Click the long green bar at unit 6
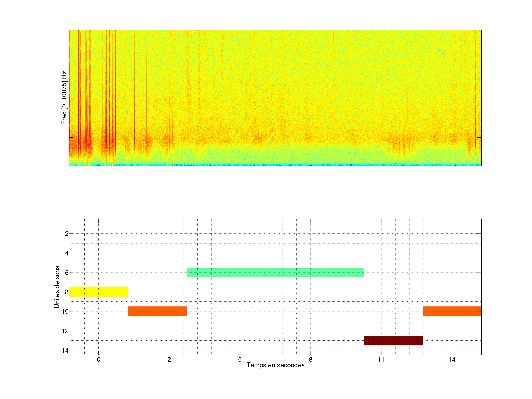Image resolution: width=532 pixels, height=399 pixels. pos(275,272)
